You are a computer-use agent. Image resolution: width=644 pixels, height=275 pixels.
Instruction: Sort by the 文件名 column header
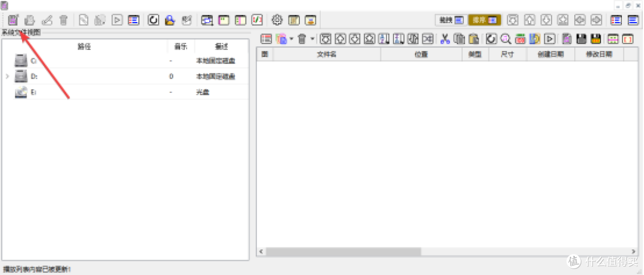327,54
